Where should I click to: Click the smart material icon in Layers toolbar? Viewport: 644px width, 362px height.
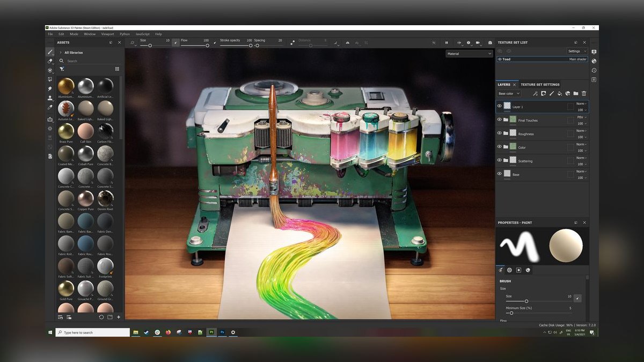567,93
